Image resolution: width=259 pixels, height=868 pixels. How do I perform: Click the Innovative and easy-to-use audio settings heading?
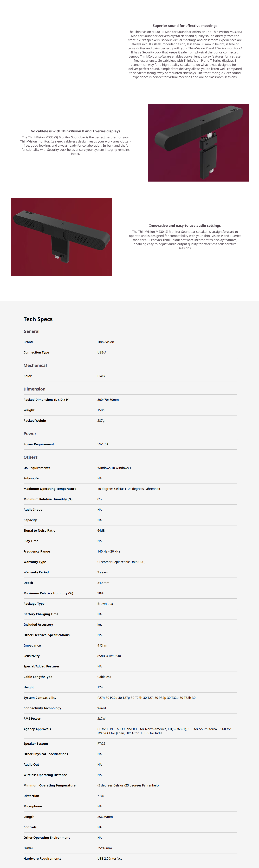[x=185, y=225]
